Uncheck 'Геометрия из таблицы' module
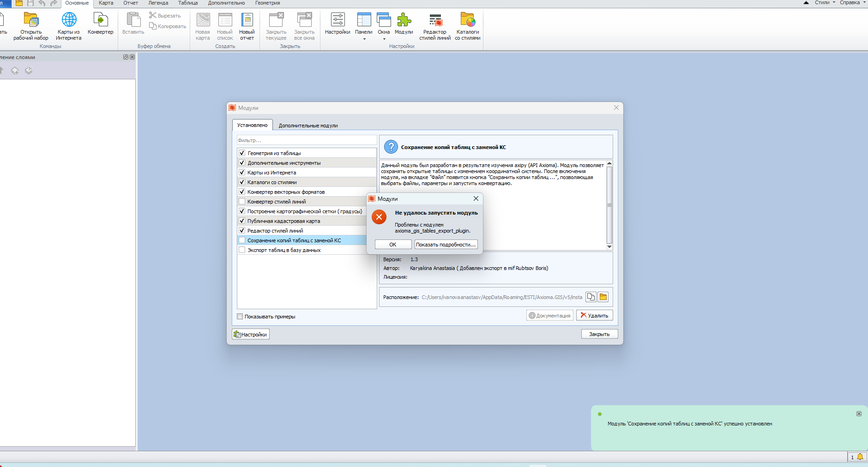Screen dimensions: 868x467 [x=242, y=153]
